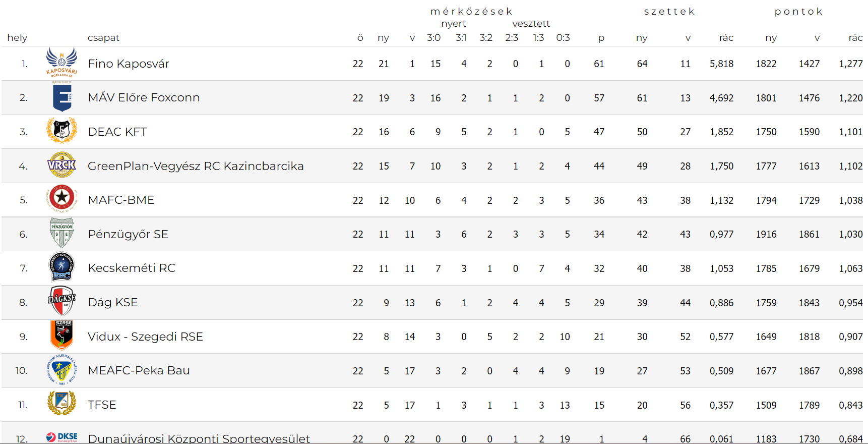Click the DEAC KFT crest icon
The height and width of the screenshot is (444, 868).
61,131
